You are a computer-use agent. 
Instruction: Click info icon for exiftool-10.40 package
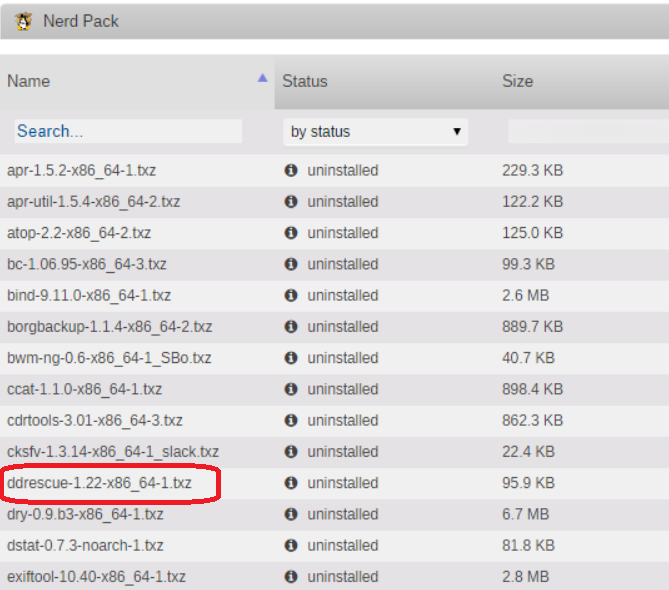click(291, 576)
